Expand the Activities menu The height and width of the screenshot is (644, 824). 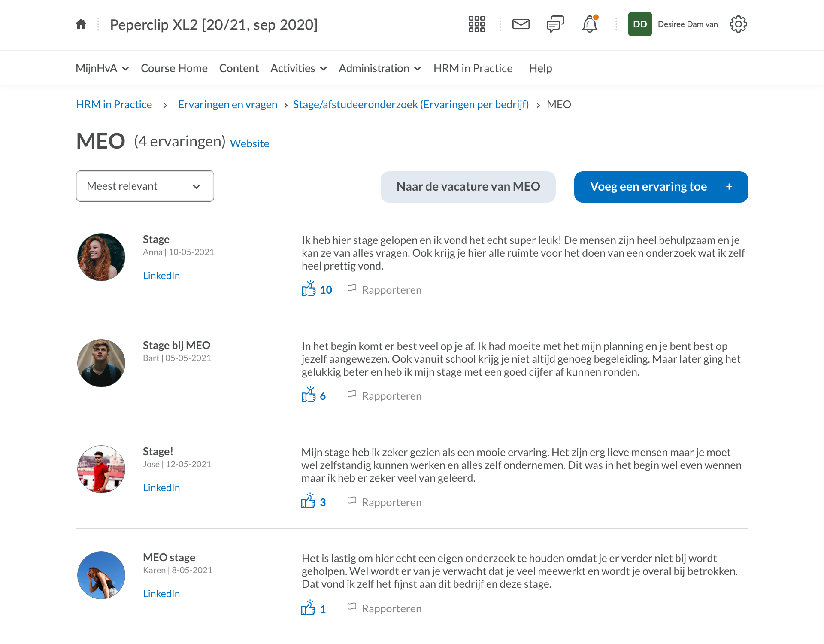point(298,68)
